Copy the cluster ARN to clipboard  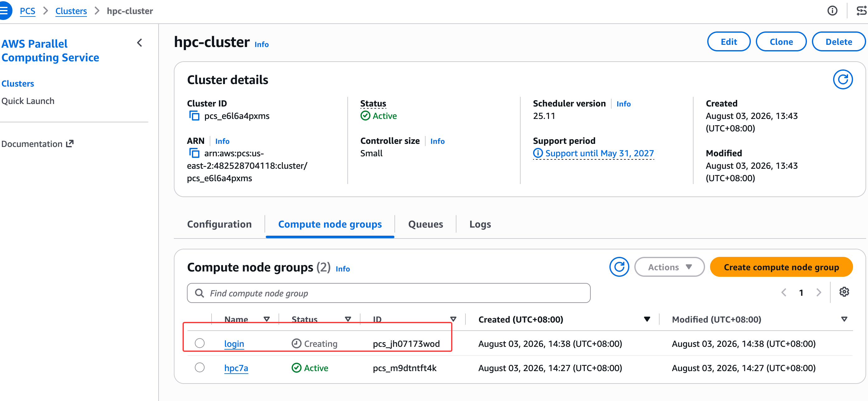point(194,153)
